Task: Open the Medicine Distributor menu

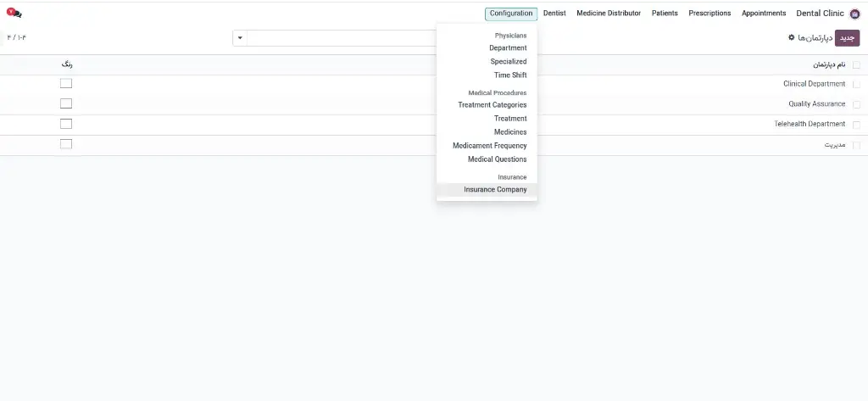Action: [x=609, y=14]
